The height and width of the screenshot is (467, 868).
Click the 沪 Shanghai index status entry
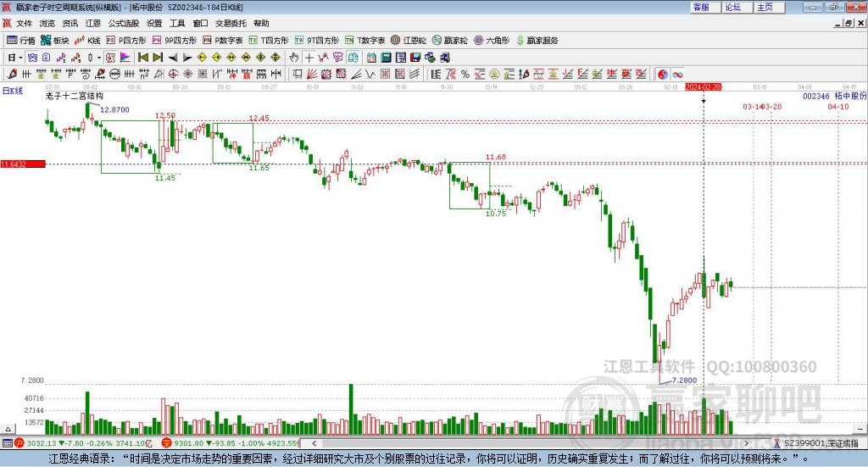[83, 443]
